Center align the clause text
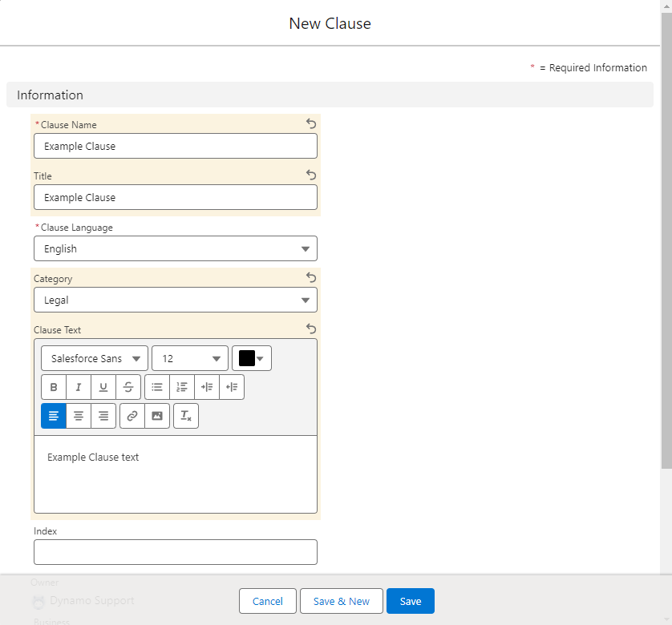 click(x=79, y=416)
